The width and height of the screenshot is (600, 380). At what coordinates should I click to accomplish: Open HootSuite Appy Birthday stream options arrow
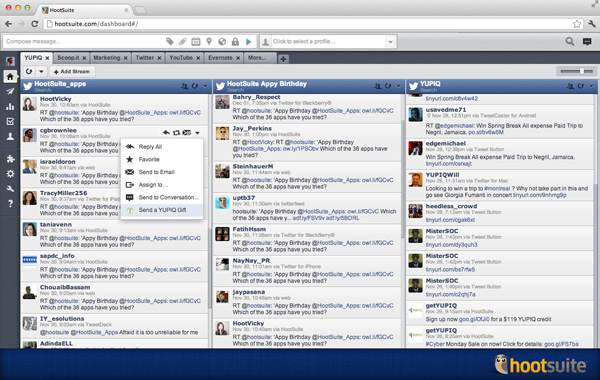click(398, 86)
